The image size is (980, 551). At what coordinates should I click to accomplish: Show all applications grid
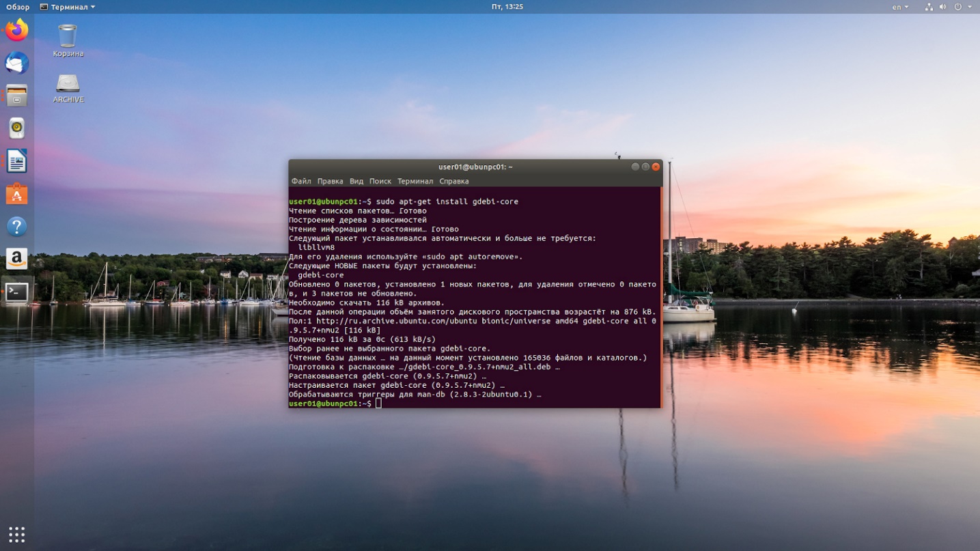17,534
